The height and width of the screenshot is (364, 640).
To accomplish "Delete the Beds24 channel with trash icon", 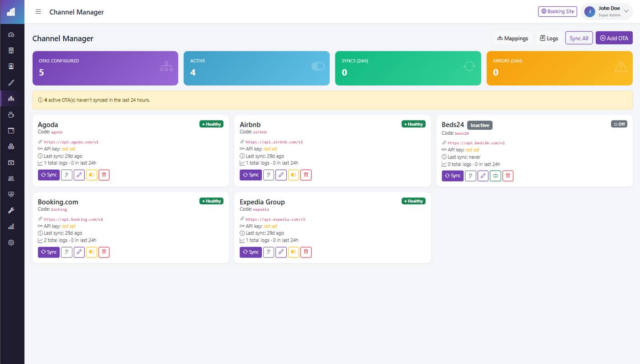I will click(x=508, y=176).
